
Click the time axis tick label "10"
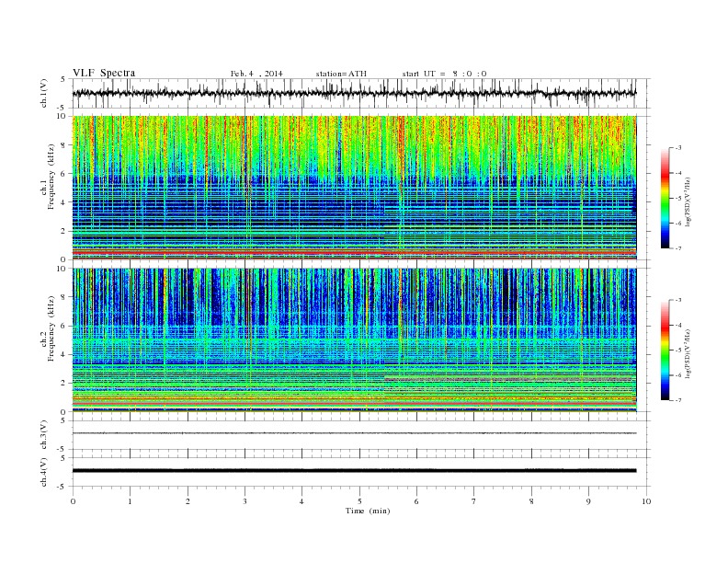[x=646, y=501]
